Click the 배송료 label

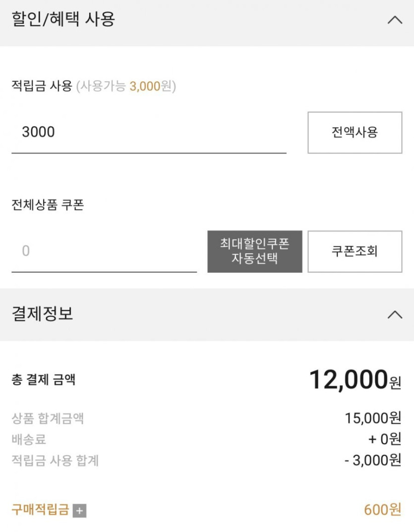(x=29, y=439)
